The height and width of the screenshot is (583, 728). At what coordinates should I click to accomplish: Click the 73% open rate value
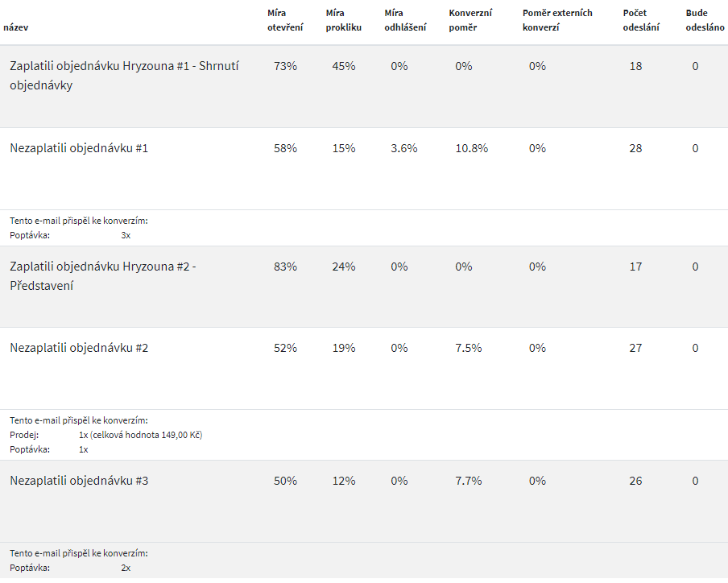(285, 66)
